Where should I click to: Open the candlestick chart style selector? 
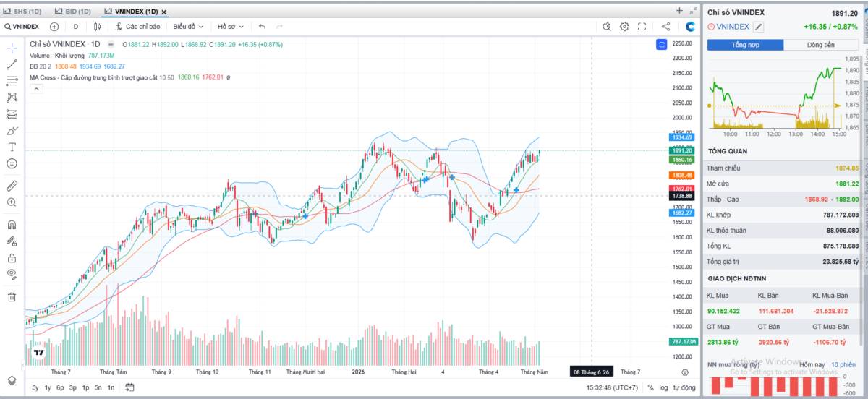pos(98,27)
